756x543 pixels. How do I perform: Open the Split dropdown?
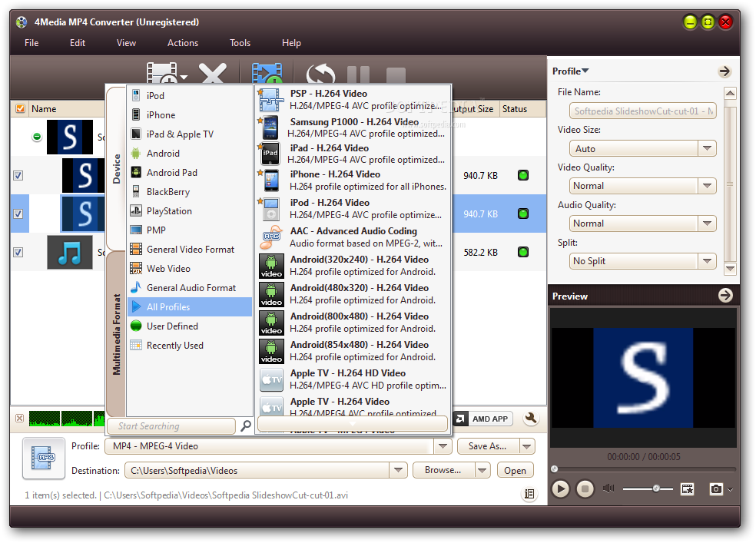707,260
